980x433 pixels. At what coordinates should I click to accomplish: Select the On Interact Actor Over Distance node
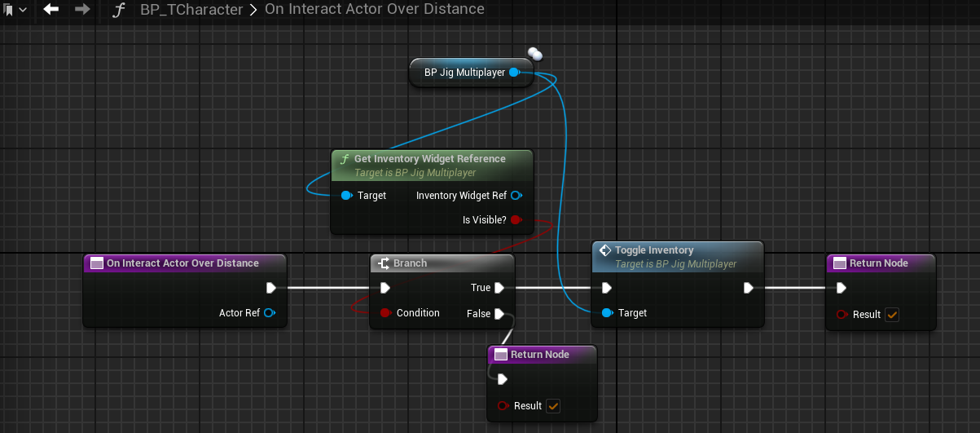click(x=185, y=290)
